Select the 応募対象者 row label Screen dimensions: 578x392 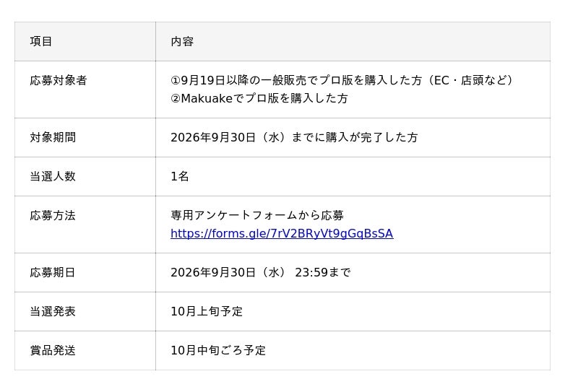(59, 80)
